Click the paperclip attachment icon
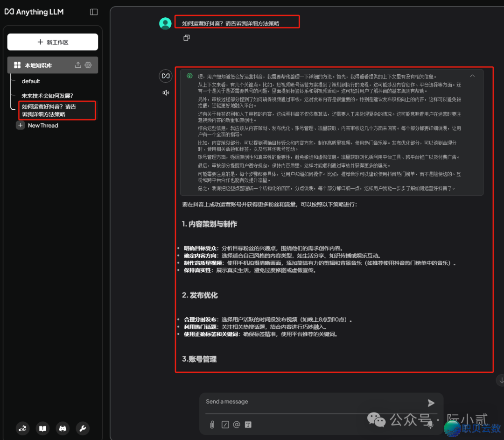The height and width of the screenshot is (440, 504). click(212, 425)
